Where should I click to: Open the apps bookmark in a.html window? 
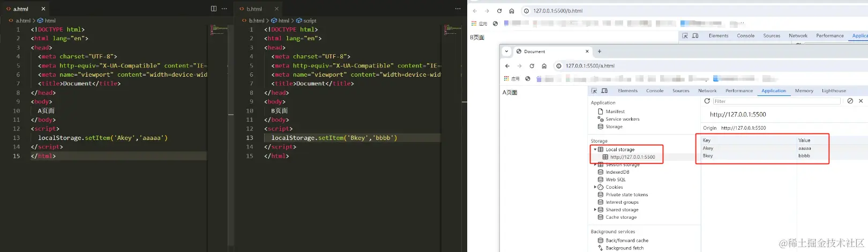point(512,79)
